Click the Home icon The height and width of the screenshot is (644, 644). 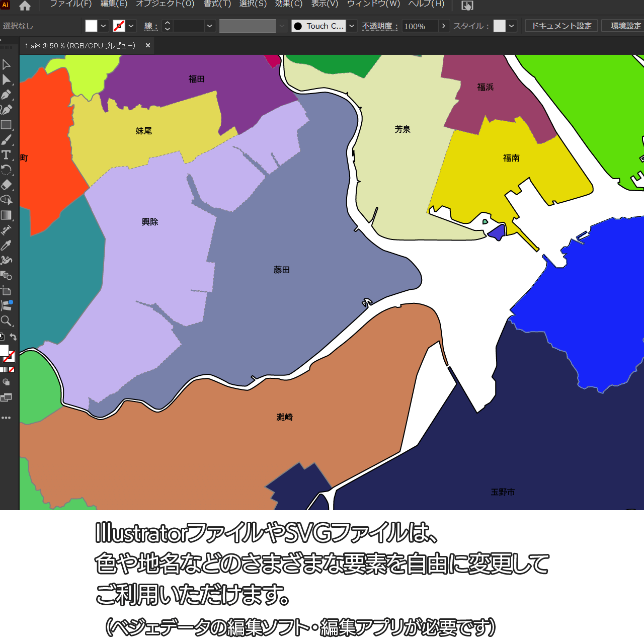point(25,6)
